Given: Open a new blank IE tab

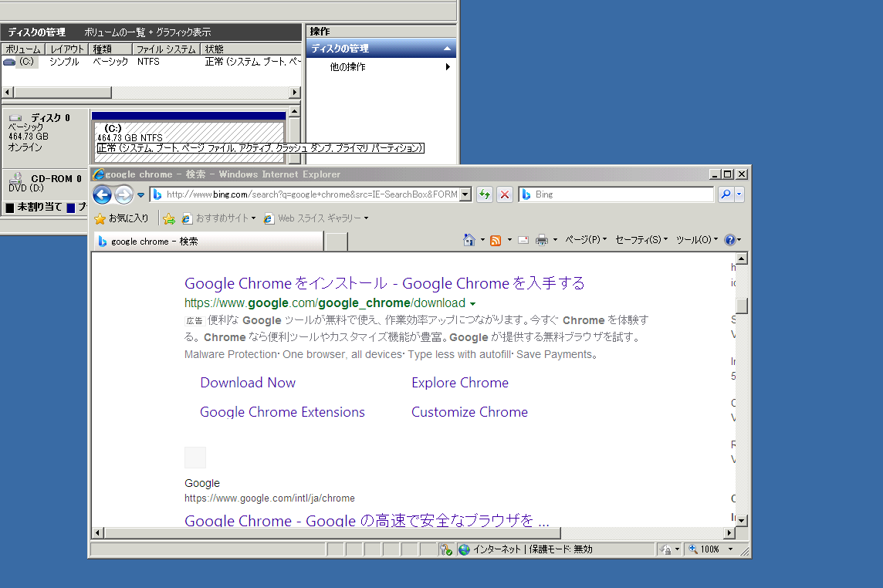Looking at the screenshot, I should point(337,242).
